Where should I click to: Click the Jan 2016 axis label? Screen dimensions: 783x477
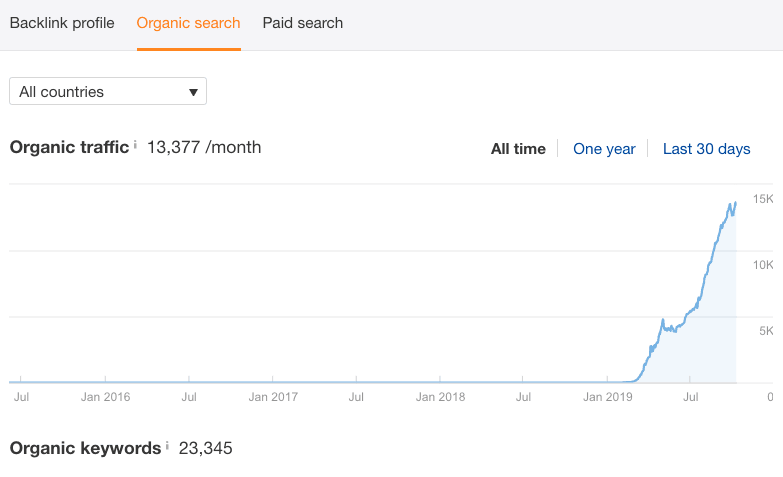point(105,397)
